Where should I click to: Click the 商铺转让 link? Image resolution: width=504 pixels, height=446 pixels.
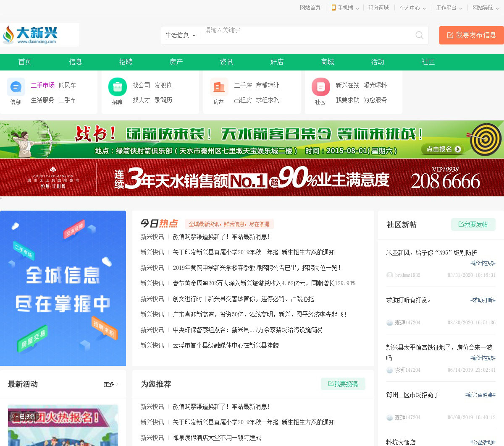click(x=268, y=85)
